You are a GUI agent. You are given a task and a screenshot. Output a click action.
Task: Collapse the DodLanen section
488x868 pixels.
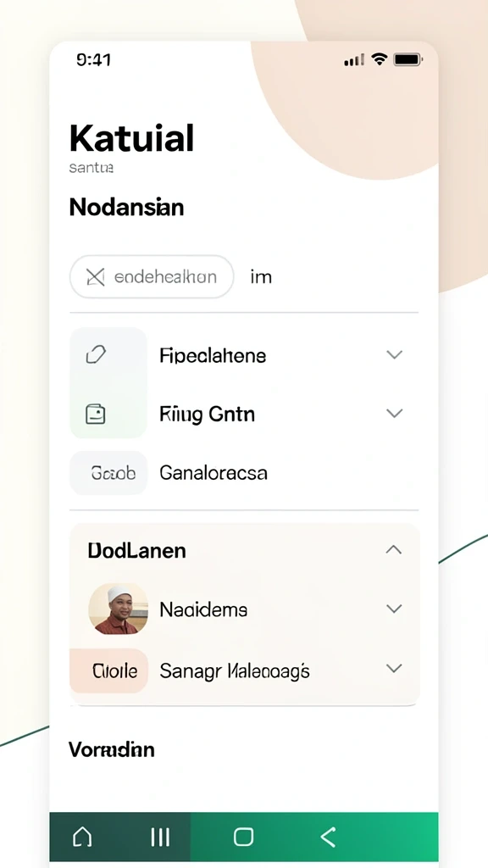click(393, 549)
